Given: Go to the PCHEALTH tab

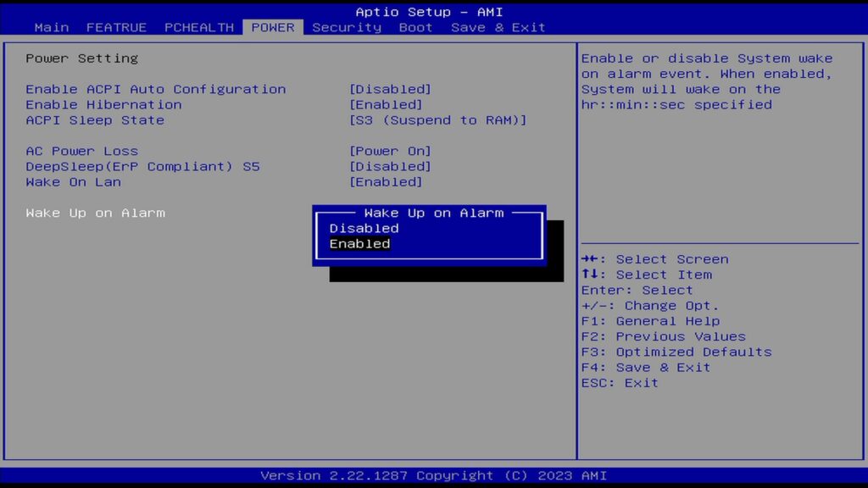Looking at the screenshot, I should [x=199, y=27].
